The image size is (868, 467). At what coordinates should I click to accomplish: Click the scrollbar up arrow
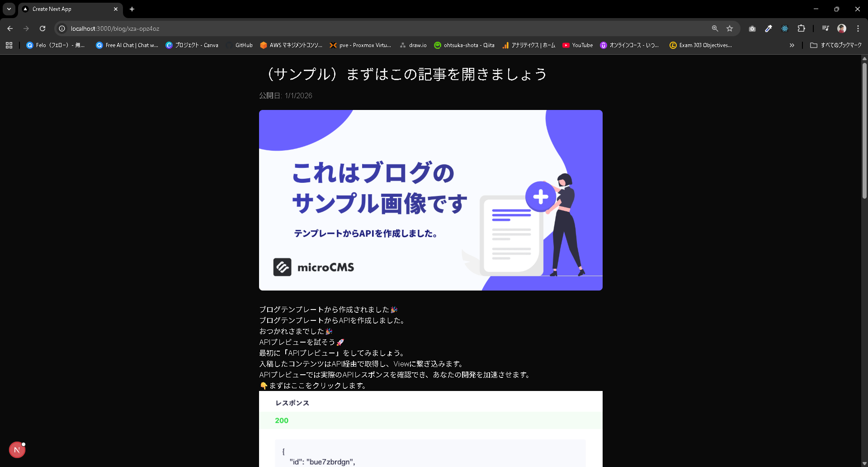(864, 58)
